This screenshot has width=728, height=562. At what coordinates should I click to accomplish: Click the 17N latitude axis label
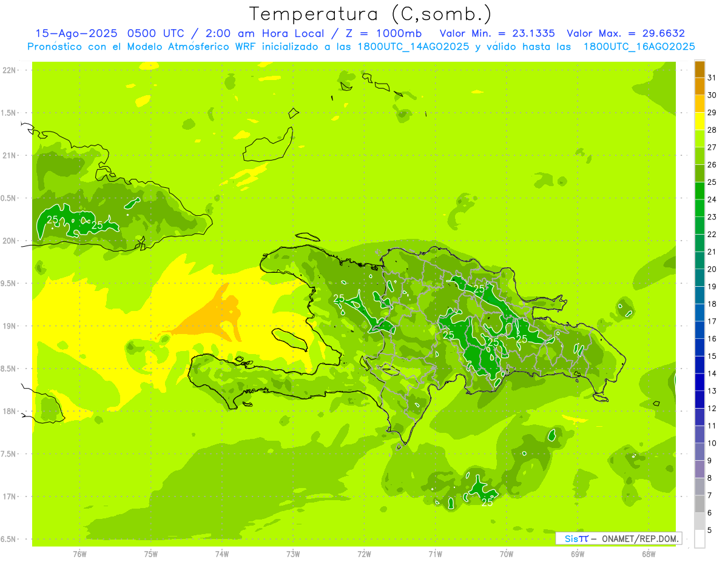(x=10, y=497)
